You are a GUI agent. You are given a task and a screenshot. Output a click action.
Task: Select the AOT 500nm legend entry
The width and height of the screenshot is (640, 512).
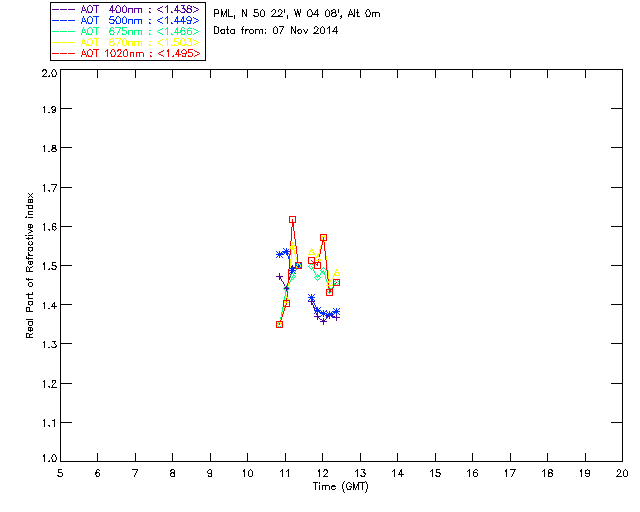tap(126, 20)
